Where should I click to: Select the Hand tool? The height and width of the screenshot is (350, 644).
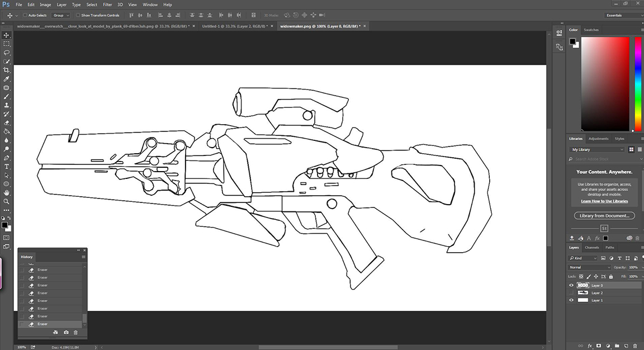coord(7,193)
